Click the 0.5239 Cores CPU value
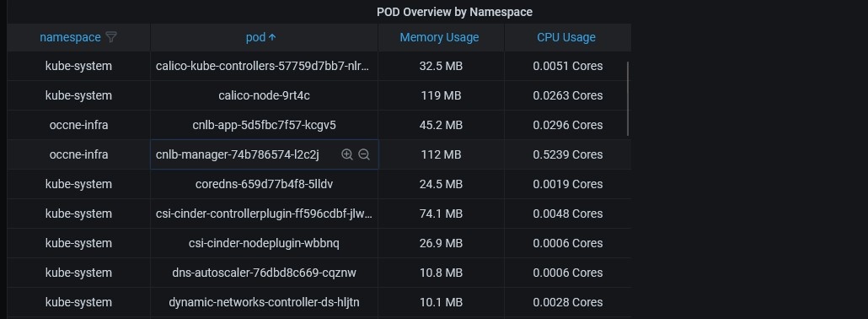This screenshot has height=319, width=868. [x=567, y=154]
